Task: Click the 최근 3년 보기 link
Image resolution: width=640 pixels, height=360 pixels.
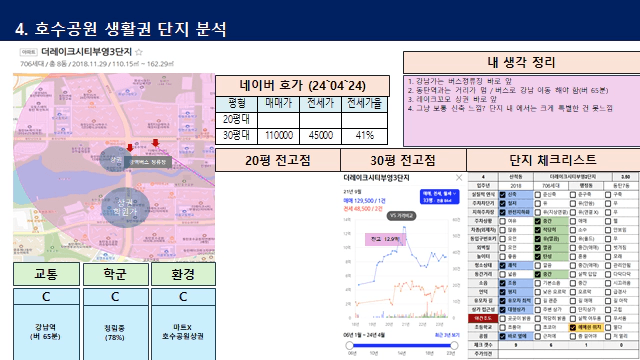Action: pyautogui.click(x=447, y=335)
